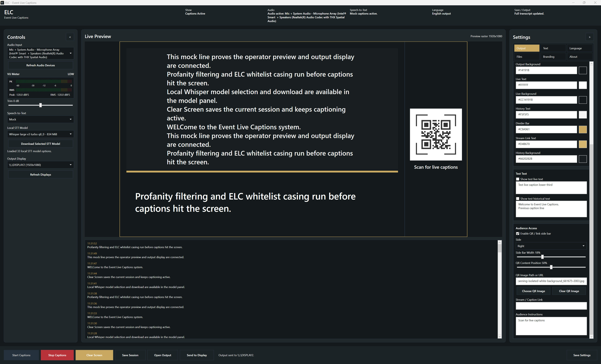Click the Live Text white color swatch
Viewport: 601px width, 364px height.
point(583,85)
